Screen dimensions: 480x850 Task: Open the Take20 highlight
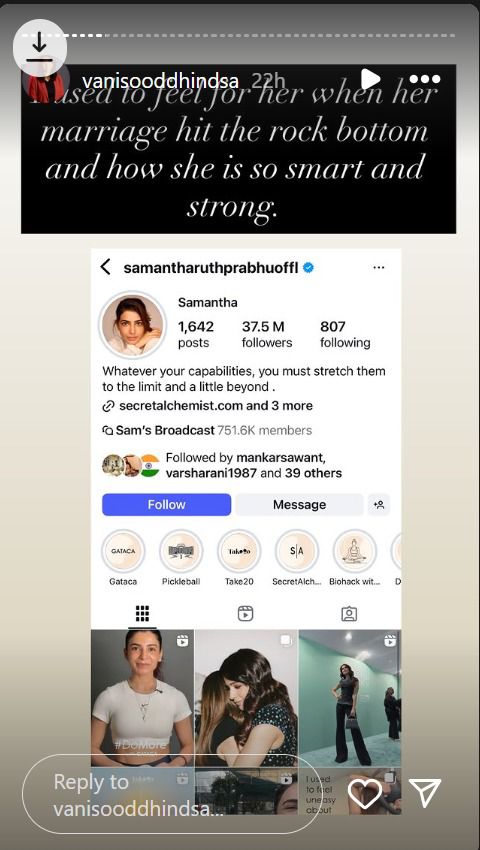tap(239, 551)
